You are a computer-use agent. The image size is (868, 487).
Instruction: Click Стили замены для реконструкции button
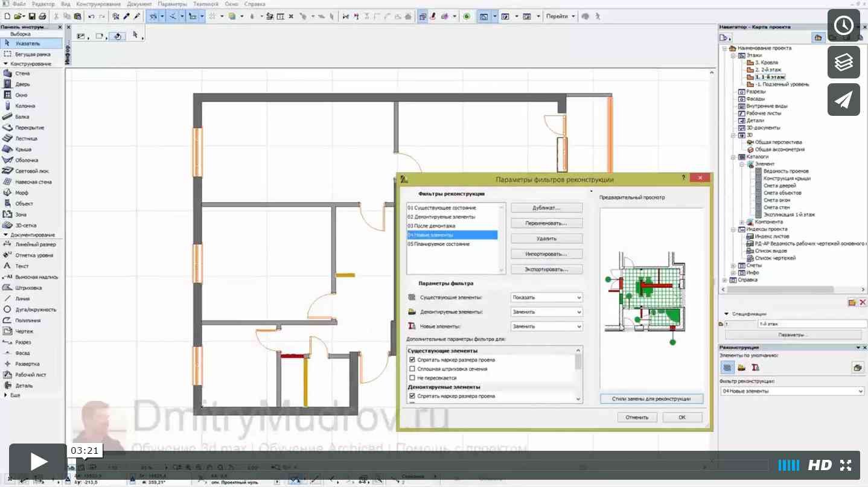652,399
